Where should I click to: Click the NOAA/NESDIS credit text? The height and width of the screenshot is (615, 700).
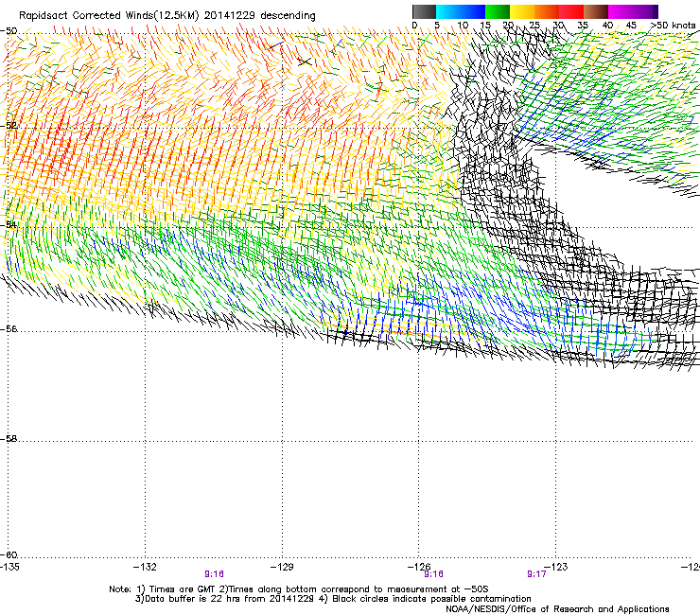point(557,609)
